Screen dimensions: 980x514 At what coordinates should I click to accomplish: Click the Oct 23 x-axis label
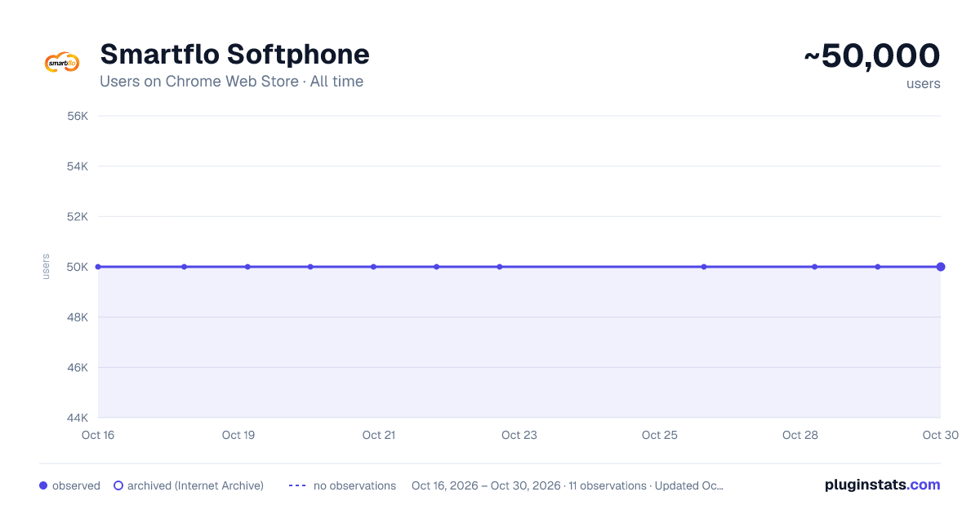click(x=519, y=435)
